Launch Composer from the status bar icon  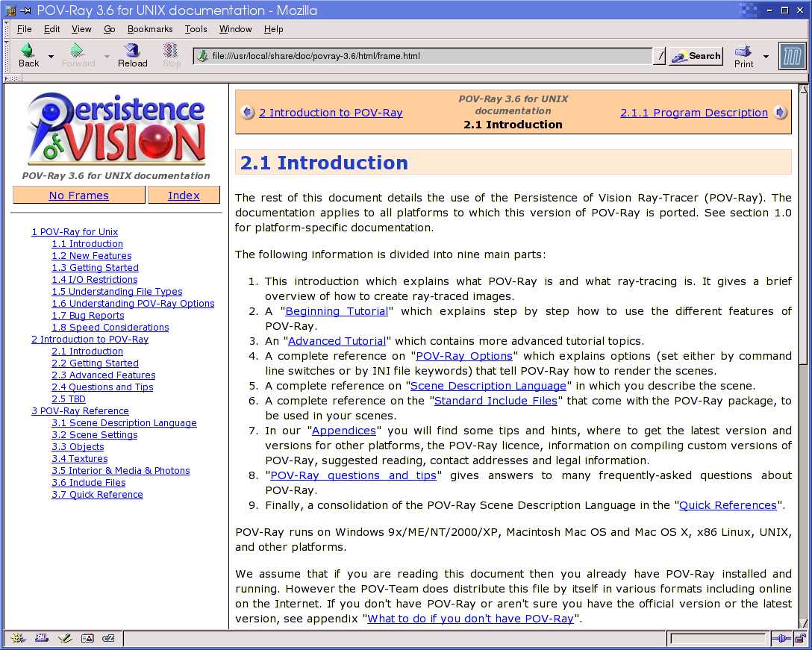[65, 638]
